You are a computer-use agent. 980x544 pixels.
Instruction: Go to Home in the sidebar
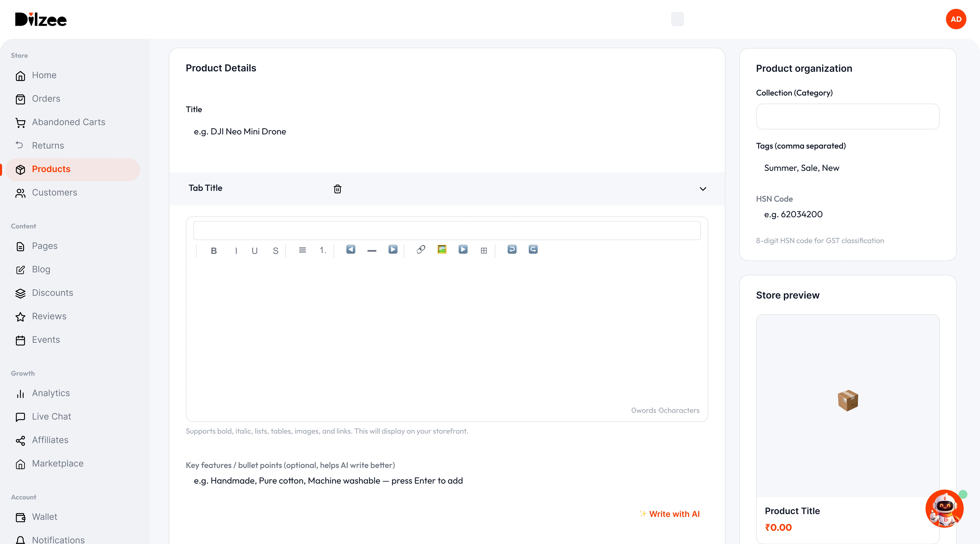click(73, 75)
